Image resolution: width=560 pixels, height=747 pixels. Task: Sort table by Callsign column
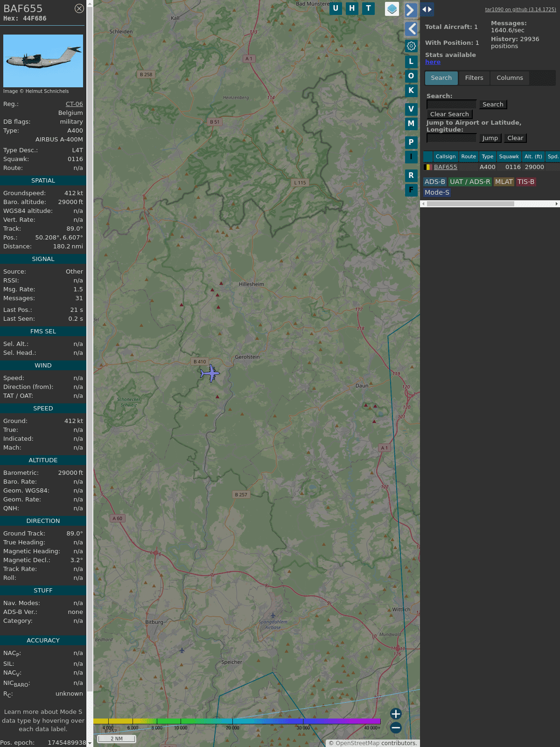(446, 157)
